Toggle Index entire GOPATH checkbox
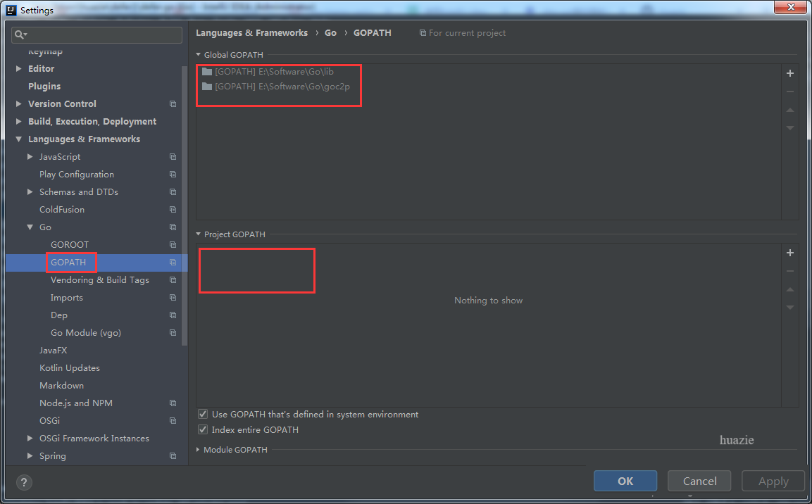The height and width of the screenshot is (504, 812). click(203, 429)
